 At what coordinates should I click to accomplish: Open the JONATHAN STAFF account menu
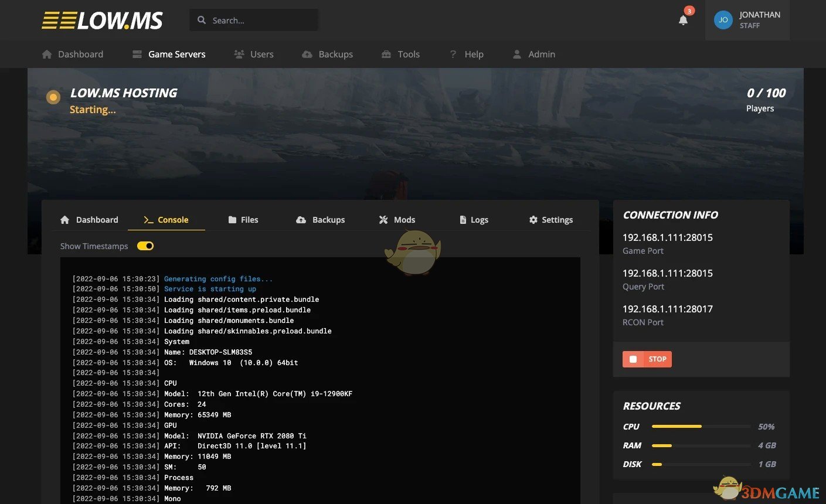pos(747,20)
